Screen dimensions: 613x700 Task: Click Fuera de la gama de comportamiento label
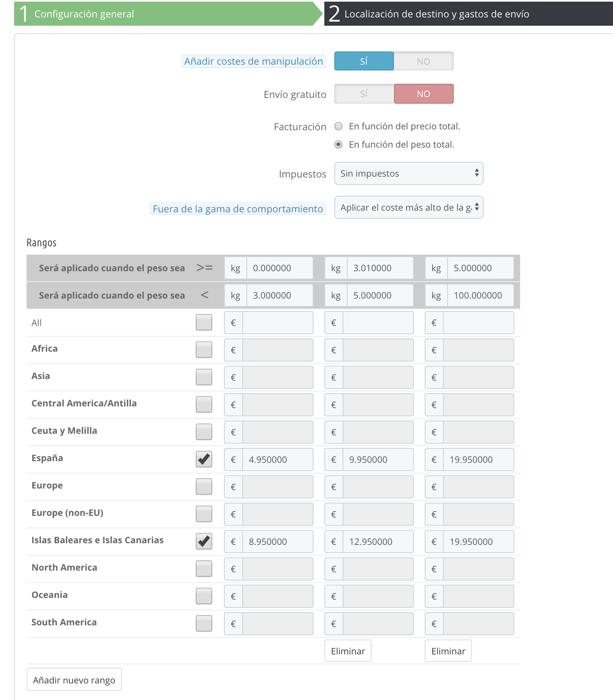pos(238,209)
